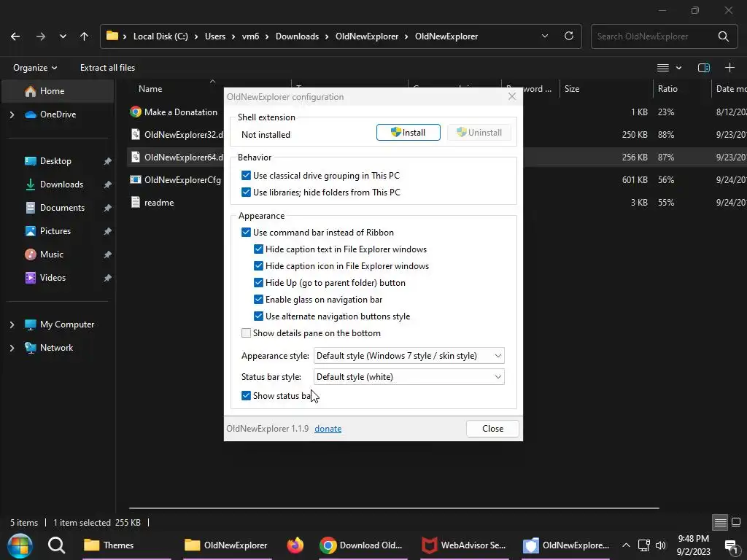Click Users in the address breadcrumb

pyautogui.click(x=215, y=36)
